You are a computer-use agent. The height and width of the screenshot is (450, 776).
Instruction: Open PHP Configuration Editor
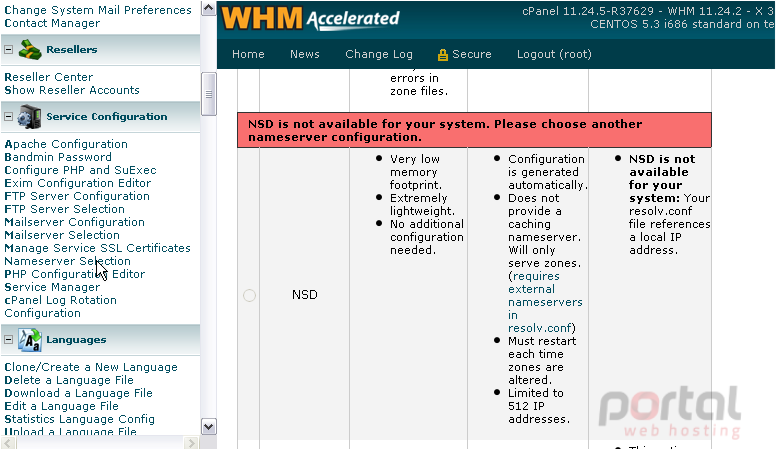[75, 274]
